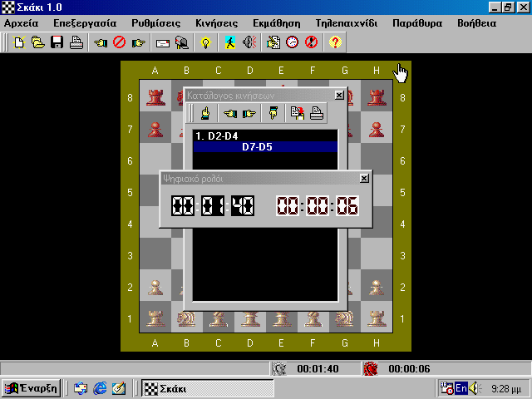The height and width of the screenshot is (399, 532).
Task: Click status bar time 00:00:06
Action: pos(409,369)
